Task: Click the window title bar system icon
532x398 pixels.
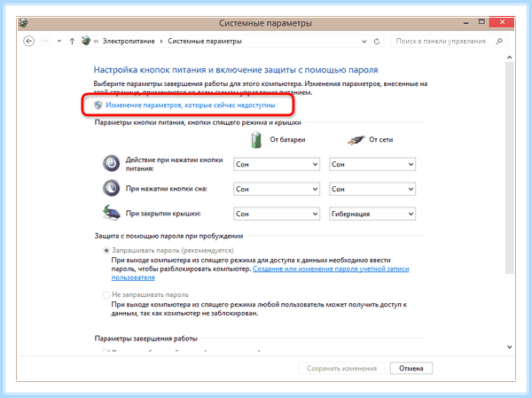Action: click(x=23, y=23)
